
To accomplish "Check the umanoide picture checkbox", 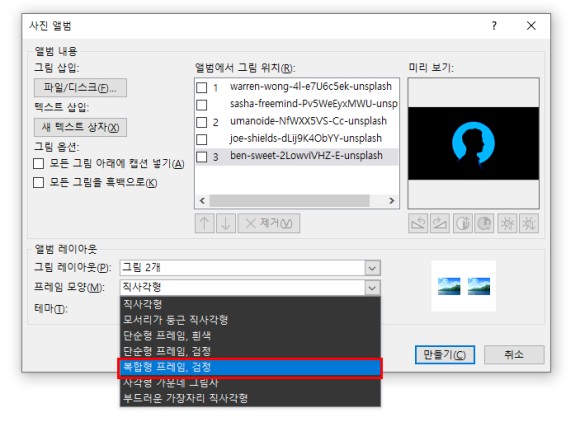I will pyautogui.click(x=202, y=122).
